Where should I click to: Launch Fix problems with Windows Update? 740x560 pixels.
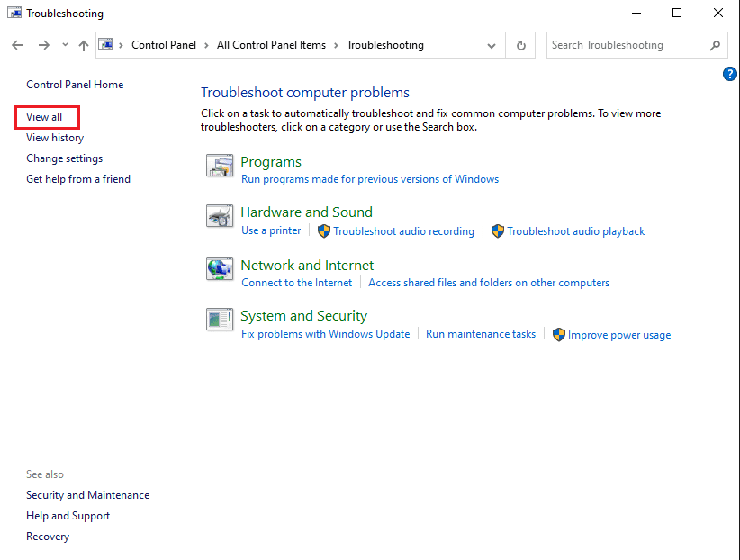pos(325,334)
